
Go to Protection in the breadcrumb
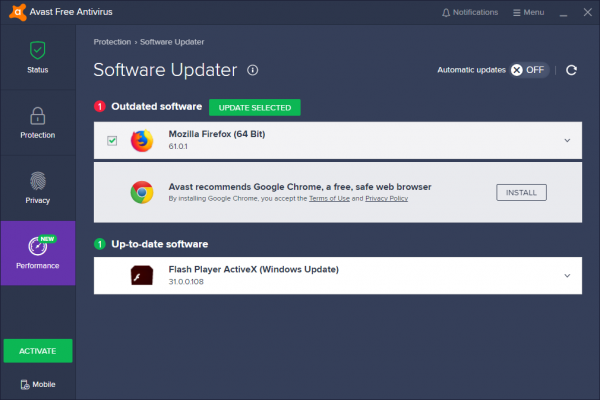[113, 42]
